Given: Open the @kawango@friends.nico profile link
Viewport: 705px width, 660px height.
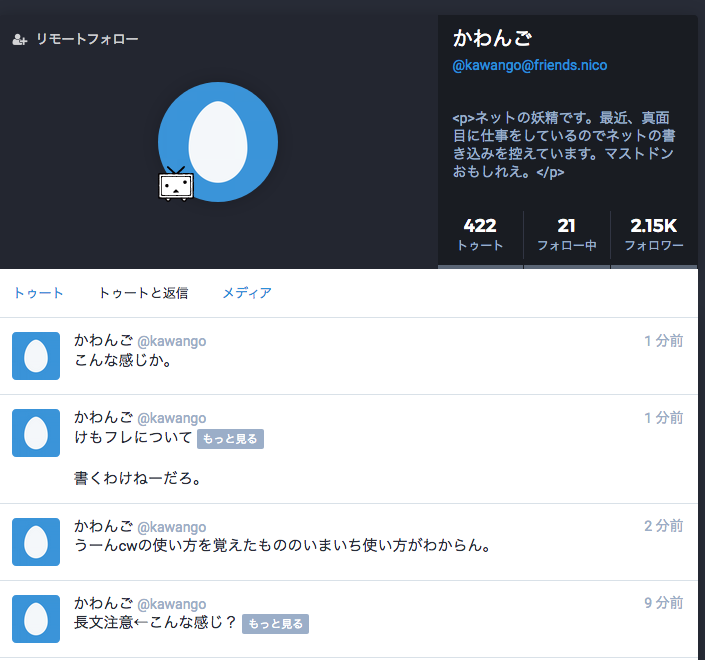Looking at the screenshot, I should click(530, 66).
